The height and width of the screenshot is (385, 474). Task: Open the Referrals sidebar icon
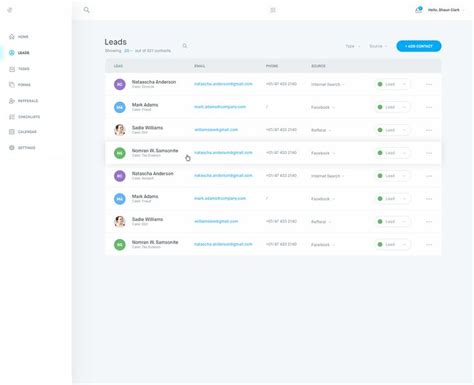coord(12,101)
